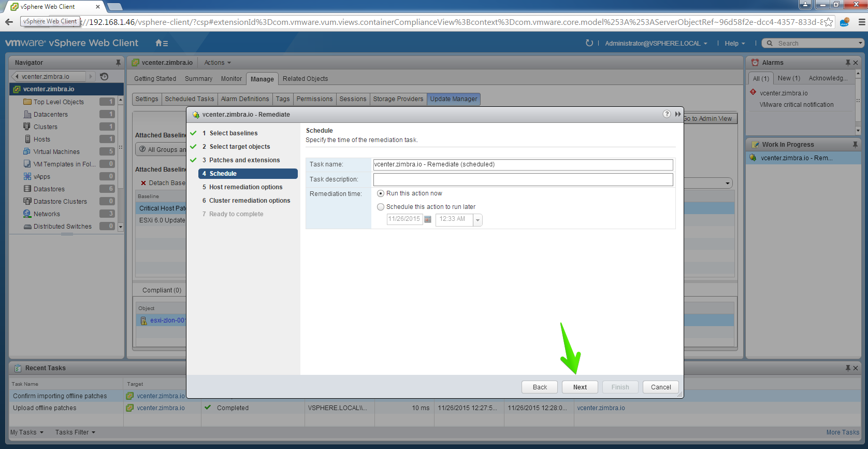
Task: Close the Recent Tasks panel
Action: [856, 368]
